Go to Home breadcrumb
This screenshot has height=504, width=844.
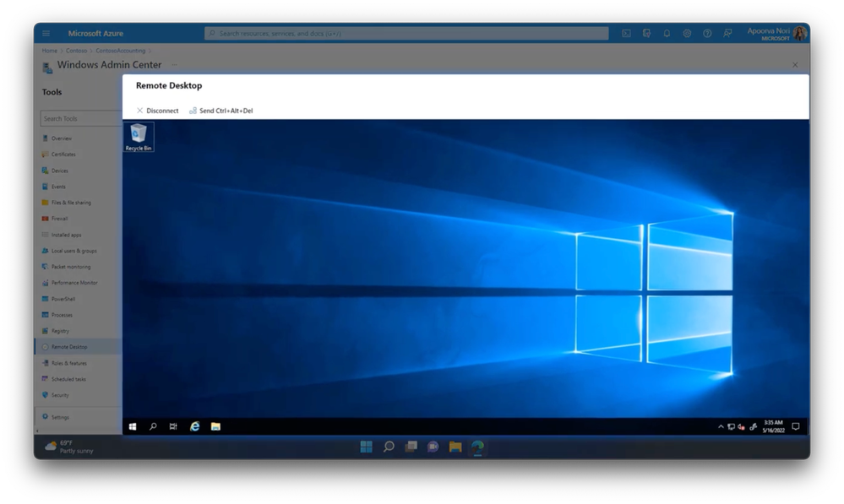coord(50,51)
